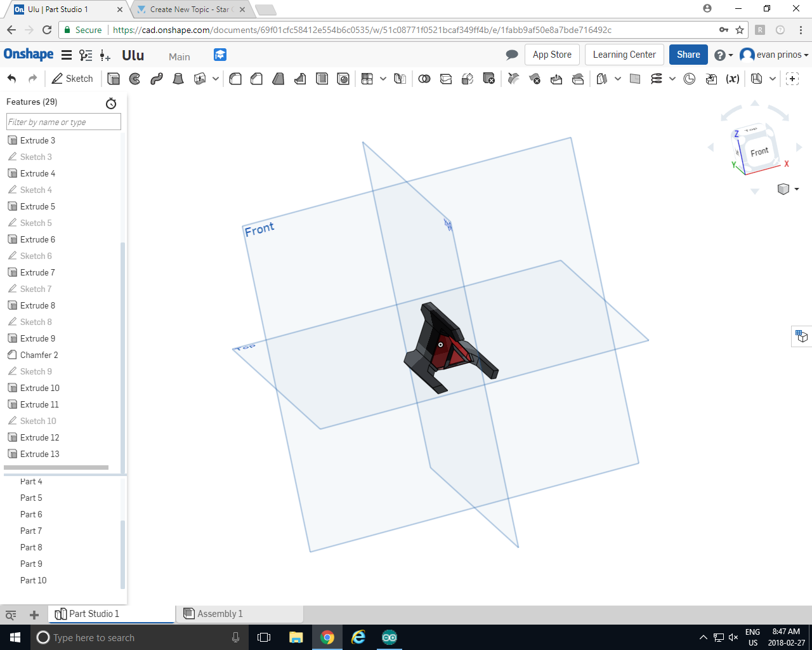Open the view cube display options dropdown

point(797,189)
